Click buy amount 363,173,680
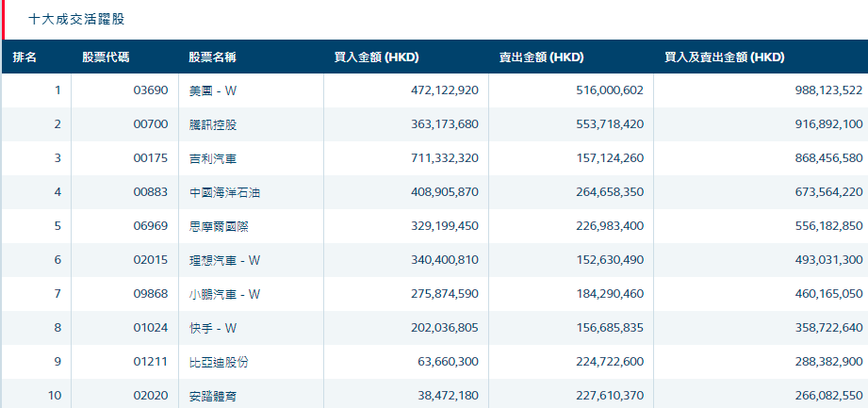 [x=445, y=124]
